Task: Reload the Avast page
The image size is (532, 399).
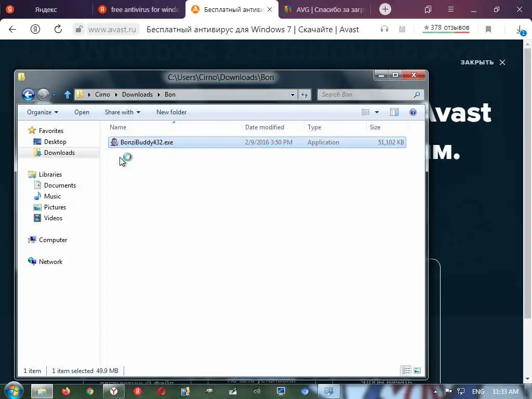Action: (58, 29)
